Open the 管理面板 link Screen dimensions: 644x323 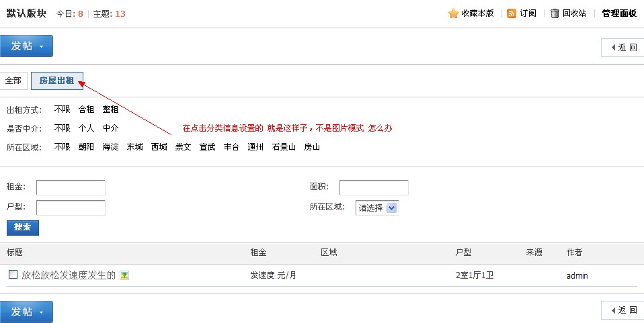click(x=618, y=13)
